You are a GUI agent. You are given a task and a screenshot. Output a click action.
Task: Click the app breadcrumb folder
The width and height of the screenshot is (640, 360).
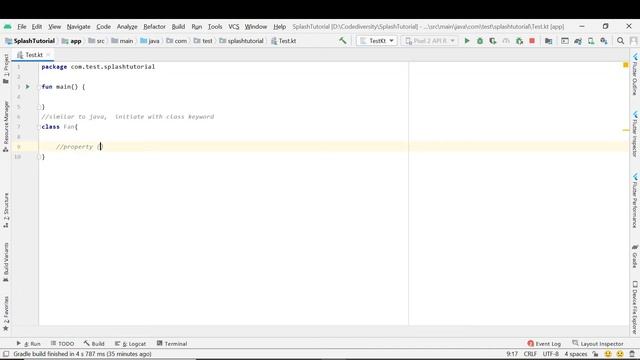click(x=71, y=41)
